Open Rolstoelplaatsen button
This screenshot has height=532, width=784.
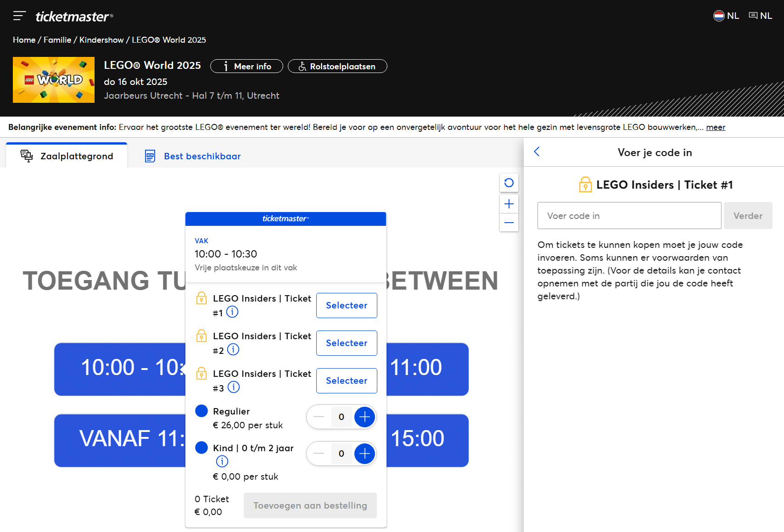(x=337, y=66)
